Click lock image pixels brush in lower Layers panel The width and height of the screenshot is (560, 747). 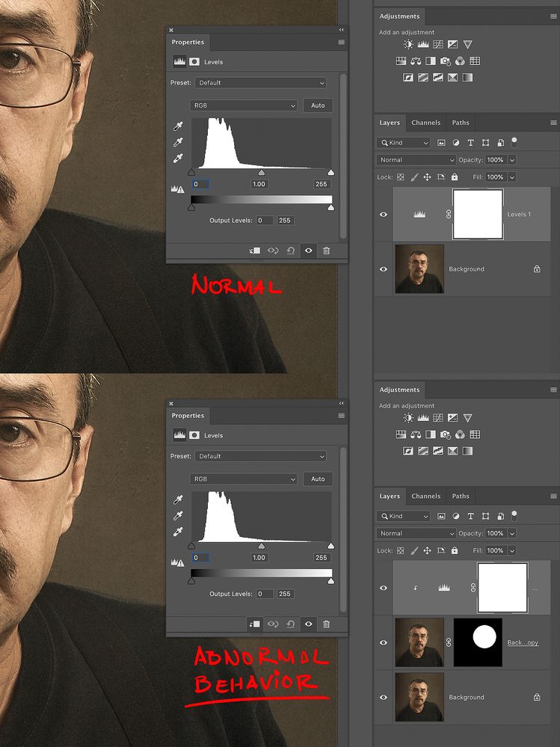(414, 551)
